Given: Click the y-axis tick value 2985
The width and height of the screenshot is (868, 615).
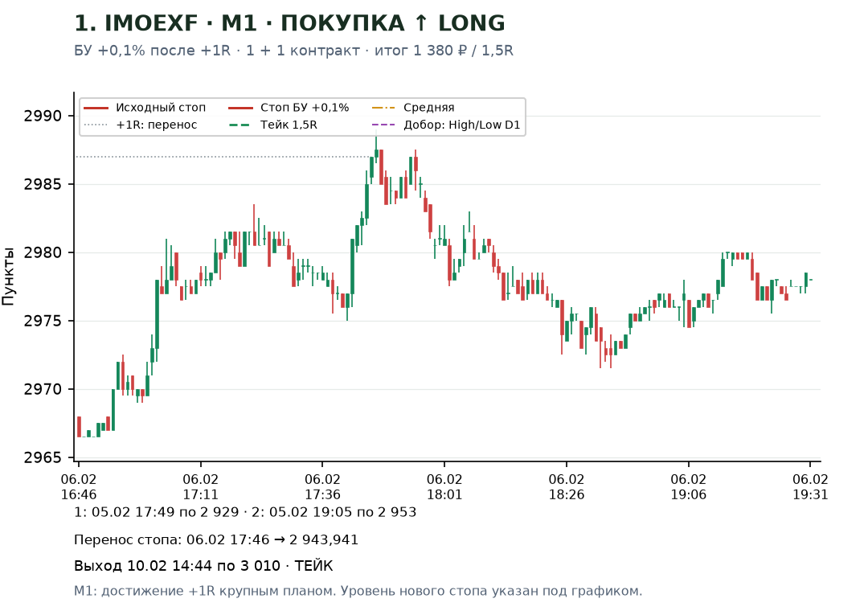Looking at the screenshot, I should click(42, 184).
